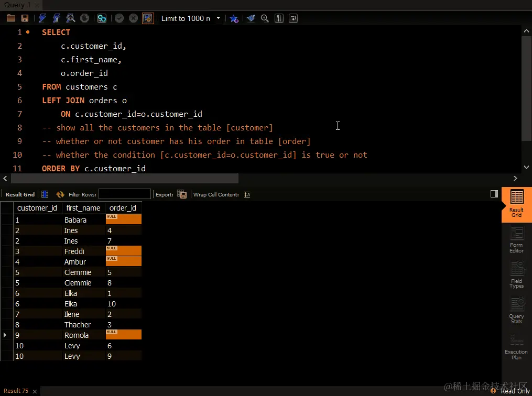Save snippet with the star icon
532x396 pixels.
(x=234, y=18)
